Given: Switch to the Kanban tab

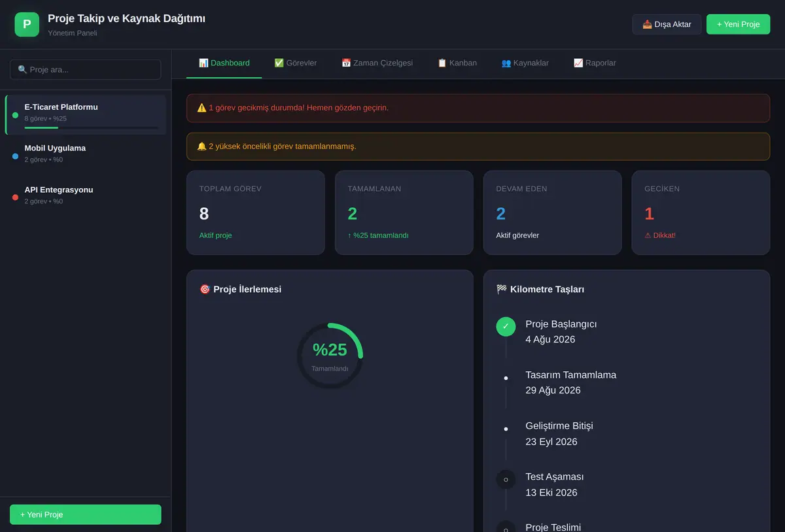Looking at the screenshot, I should coord(457,63).
